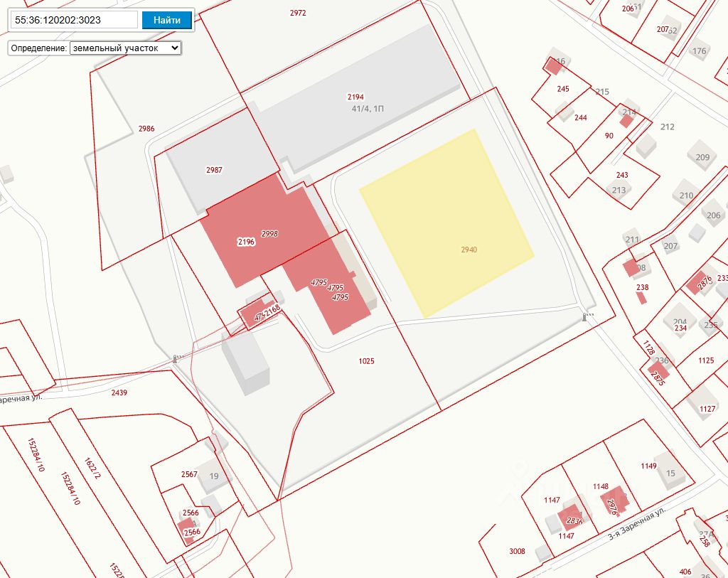
Task: Click the parcel labeled 245
Action: pos(563,90)
